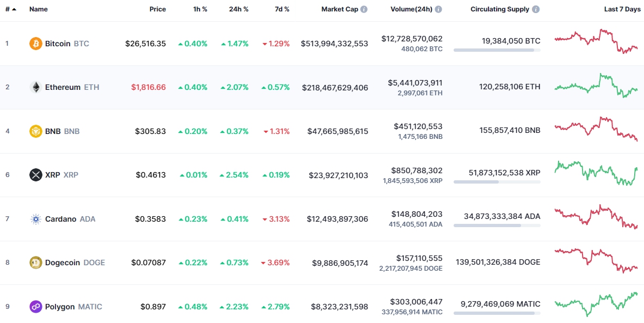Click XRP's circulating supply progress bar
Viewport: 644px width, 323px height.
[497, 181]
